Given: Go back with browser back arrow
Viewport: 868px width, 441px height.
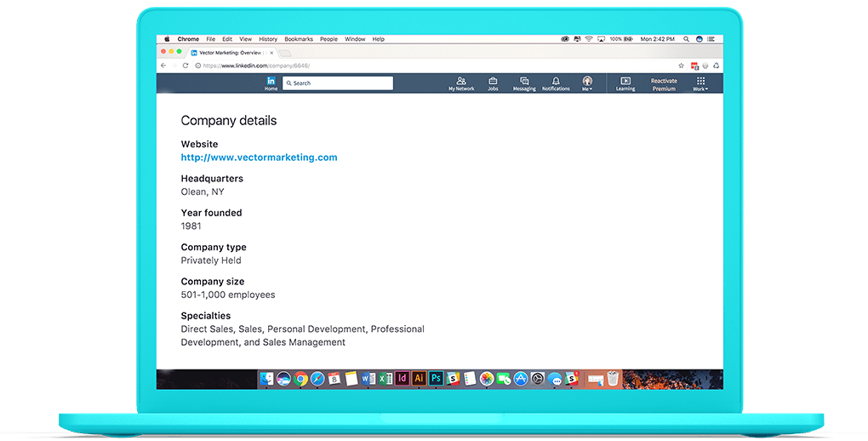Looking at the screenshot, I should tap(163, 66).
